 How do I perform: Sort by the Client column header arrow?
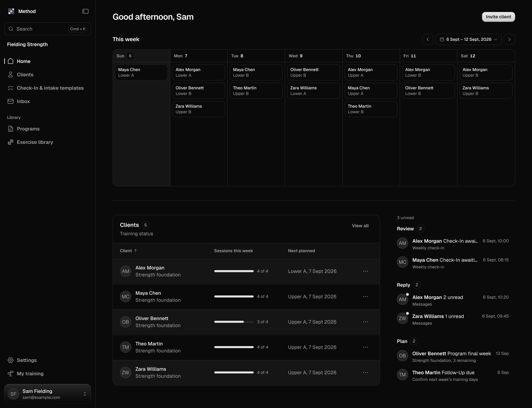pyautogui.click(x=136, y=251)
